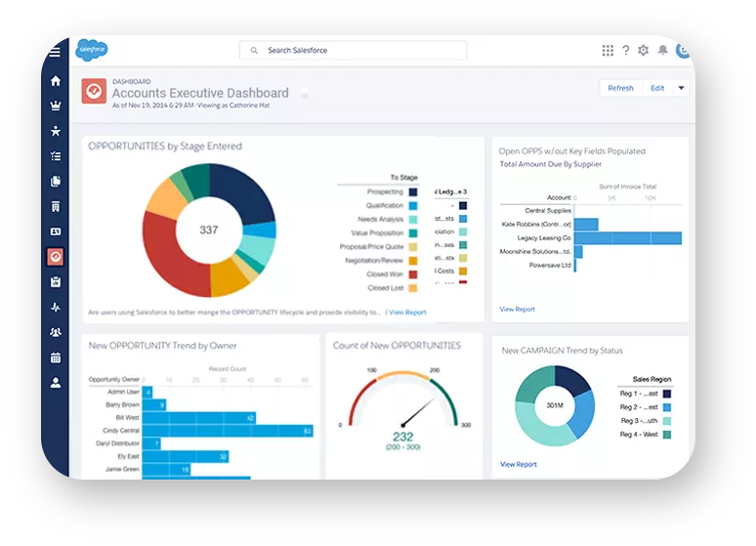The height and width of the screenshot is (546, 756).
Task: Click the Reg 1 legend color swatch
Action: pos(667,394)
